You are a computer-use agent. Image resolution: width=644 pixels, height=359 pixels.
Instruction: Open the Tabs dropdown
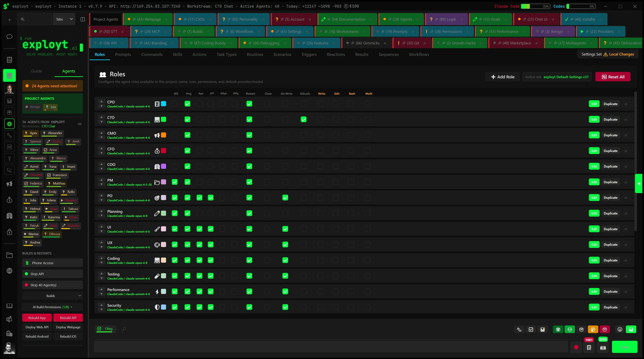coord(64,19)
